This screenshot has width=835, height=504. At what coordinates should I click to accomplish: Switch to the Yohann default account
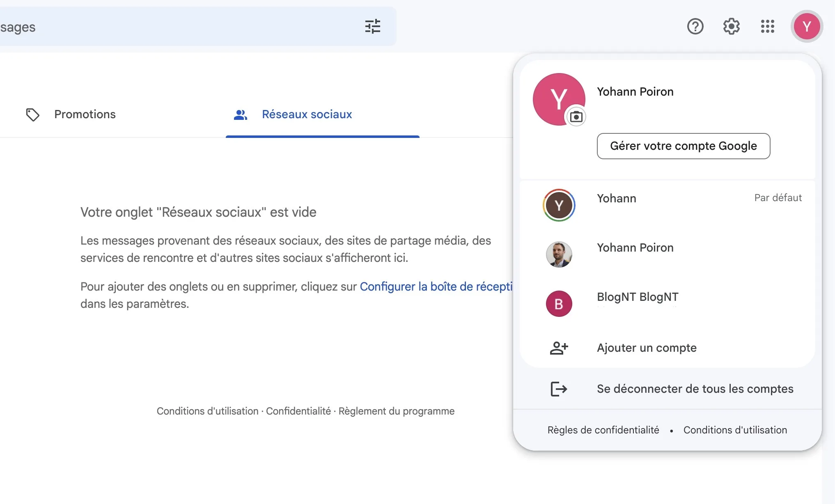[x=616, y=199]
